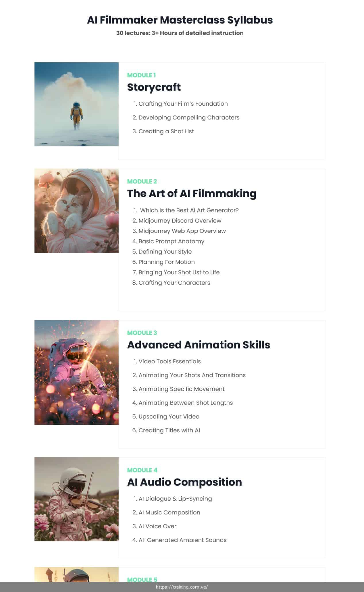
Task: Click The Art of AI Filmmaking heading
Action: point(192,194)
